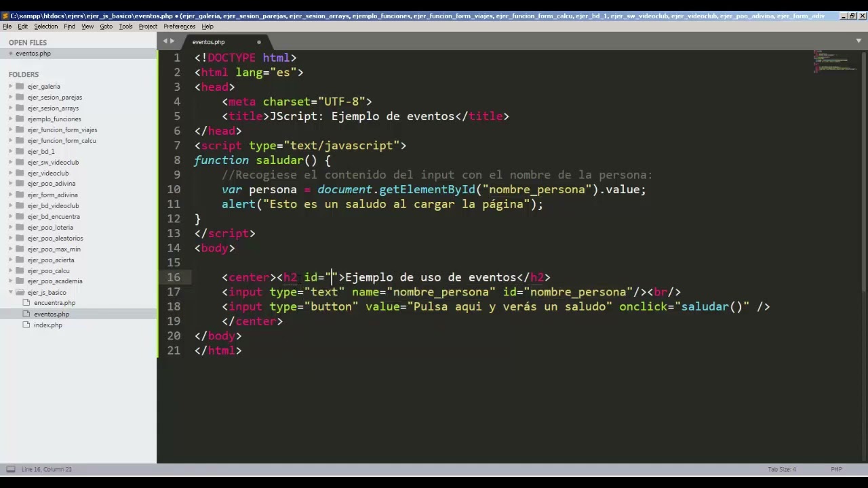Click the open ejer_js_basico folder icon
This screenshot has height=488, width=868.
[x=20, y=292]
